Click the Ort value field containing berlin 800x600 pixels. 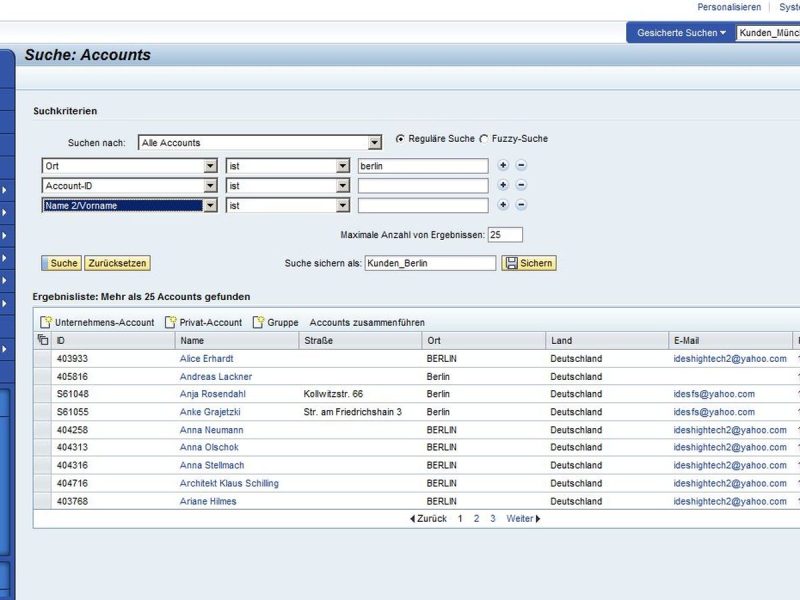423,166
